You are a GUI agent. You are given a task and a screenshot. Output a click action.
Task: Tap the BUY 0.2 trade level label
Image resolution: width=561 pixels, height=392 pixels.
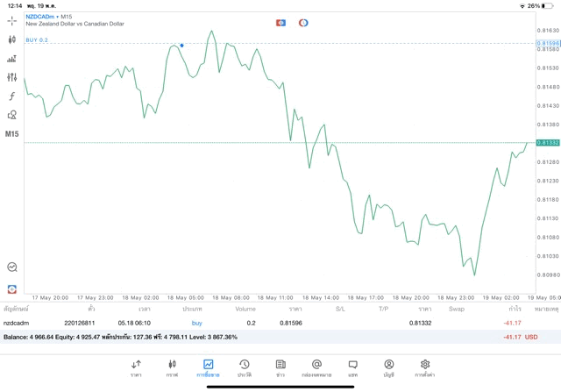(37, 40)
